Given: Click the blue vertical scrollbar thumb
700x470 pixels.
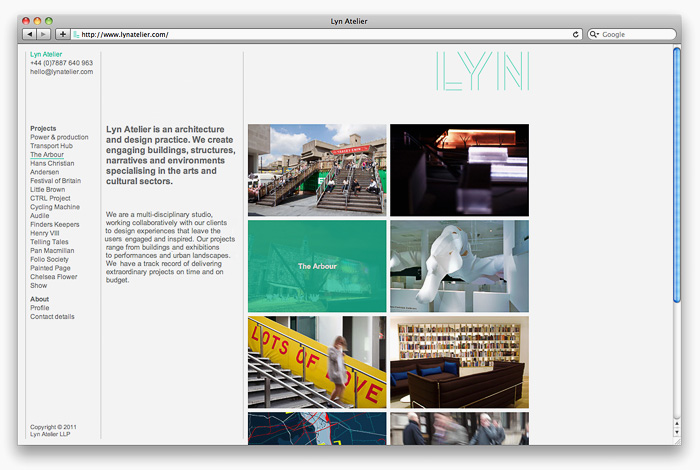Looking at the screenshot, I should click(x=677, y=175).
